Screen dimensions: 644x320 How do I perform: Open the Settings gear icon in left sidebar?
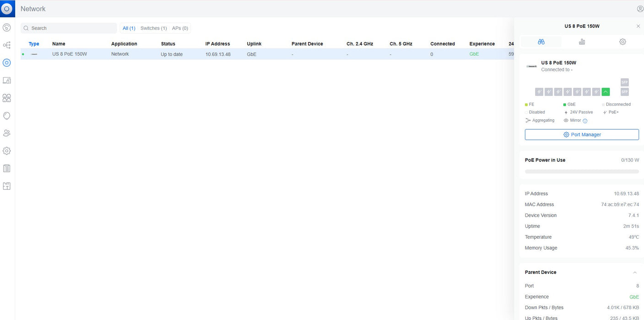click(x=7, y=151)
